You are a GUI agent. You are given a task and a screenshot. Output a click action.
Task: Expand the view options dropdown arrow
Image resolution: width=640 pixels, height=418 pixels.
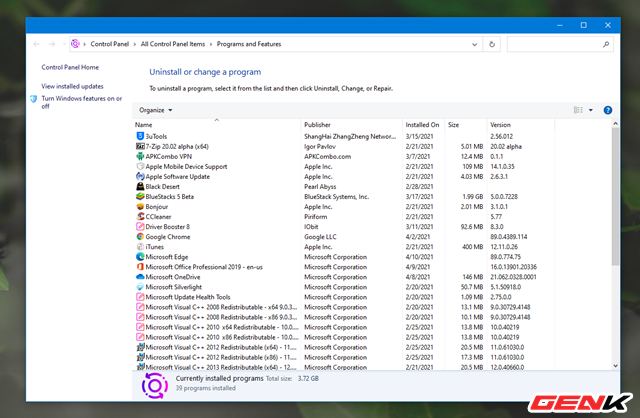coord(591,110)
